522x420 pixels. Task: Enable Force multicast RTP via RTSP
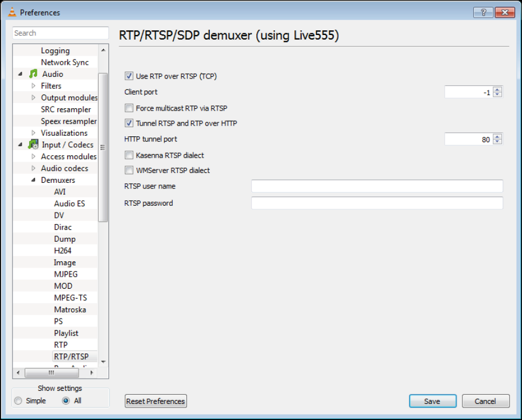pyautogui.click(x=128, y=108)
